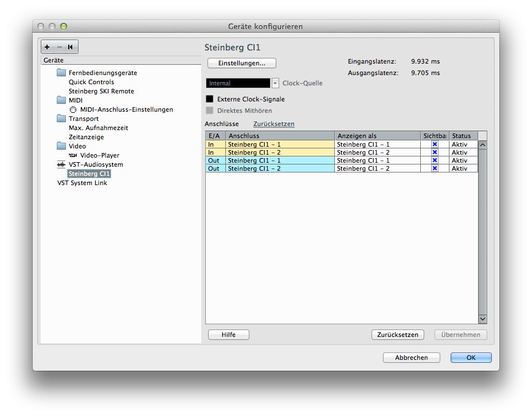Click the reset device arrow icon
This screenshot has height=416, width=532.
71,47
